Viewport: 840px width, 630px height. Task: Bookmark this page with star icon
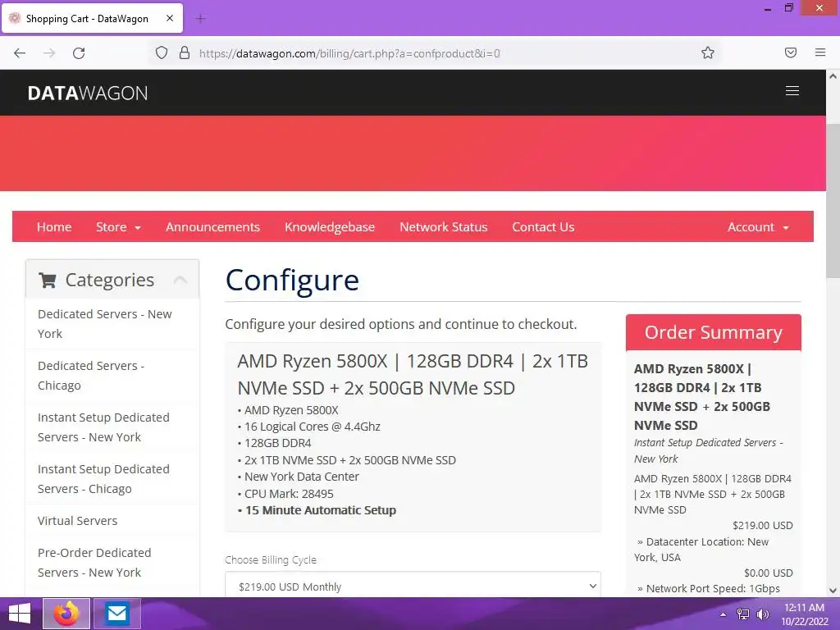[708, 52]
